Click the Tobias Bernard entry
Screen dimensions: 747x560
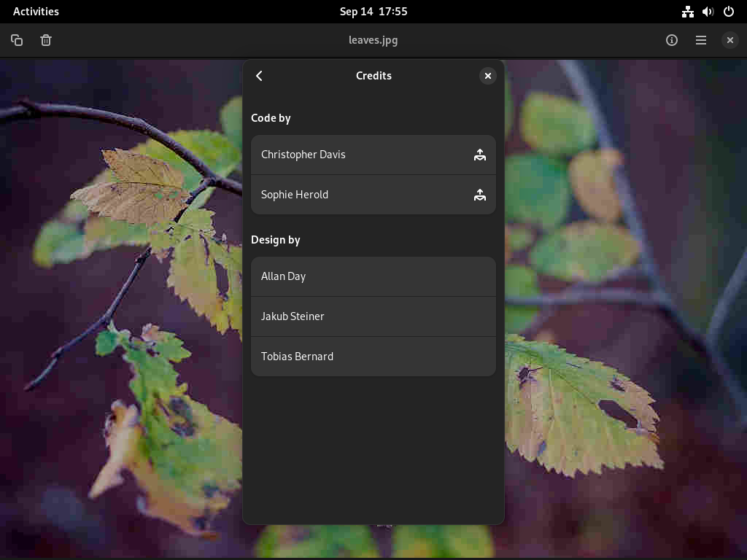pyautogui.click(x=373, y=357)
